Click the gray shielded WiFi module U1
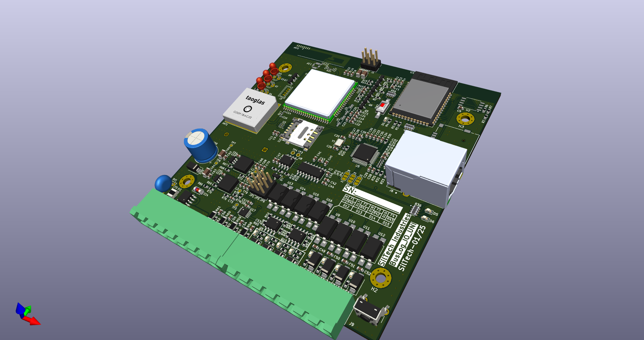 pos(422,99)
